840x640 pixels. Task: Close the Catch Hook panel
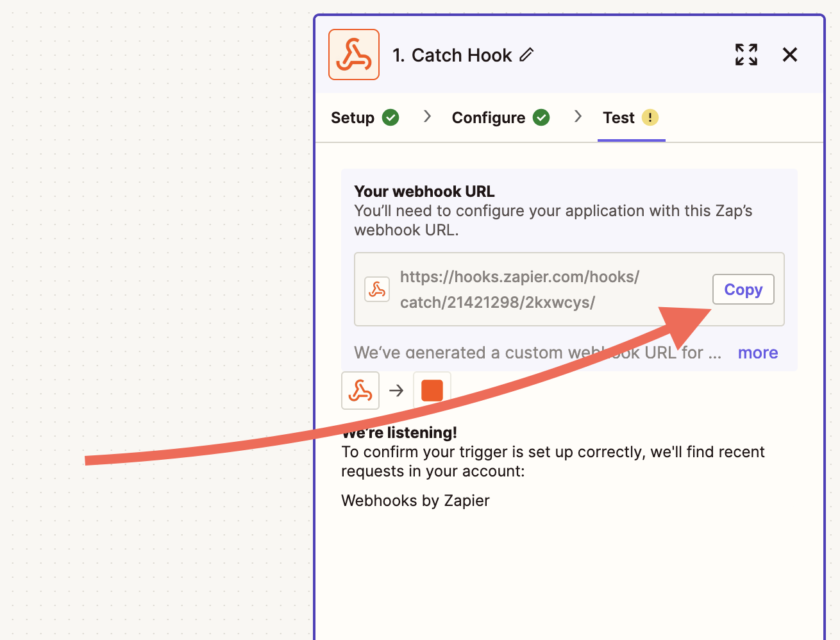pyautogui.click(x=789, y=55)
